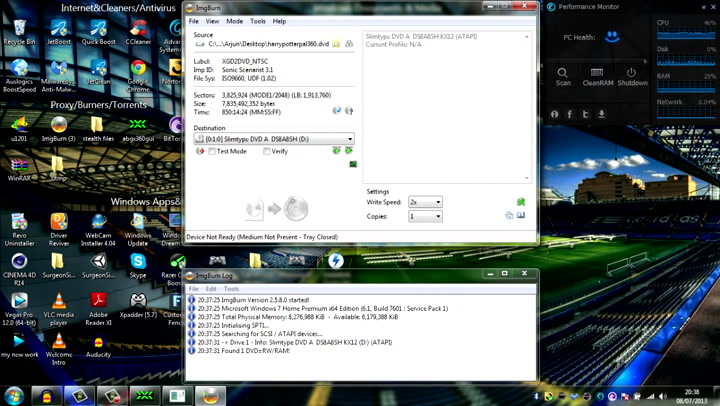Enable the Verify checkbox
The image size is (720, 406).
(x=267, y=151)
